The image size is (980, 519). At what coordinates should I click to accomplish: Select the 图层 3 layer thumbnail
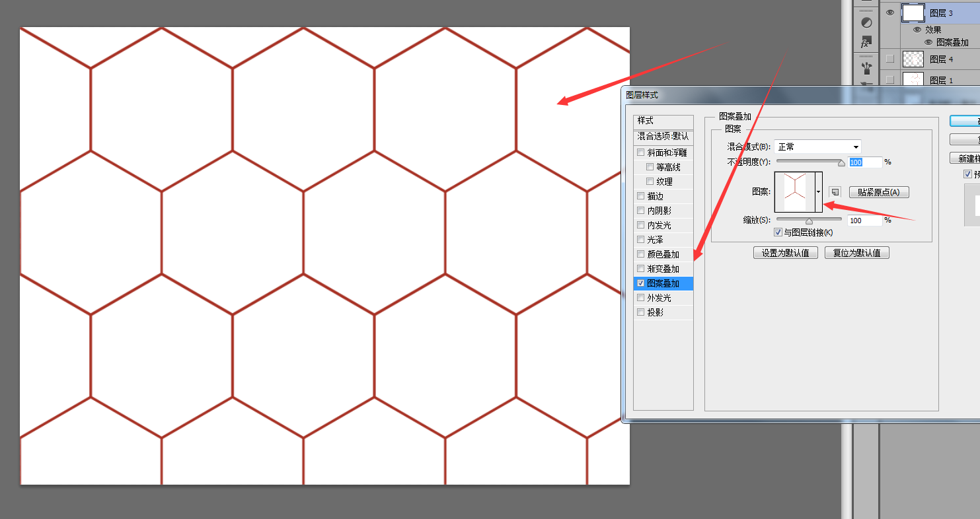(x=913, y=13)
